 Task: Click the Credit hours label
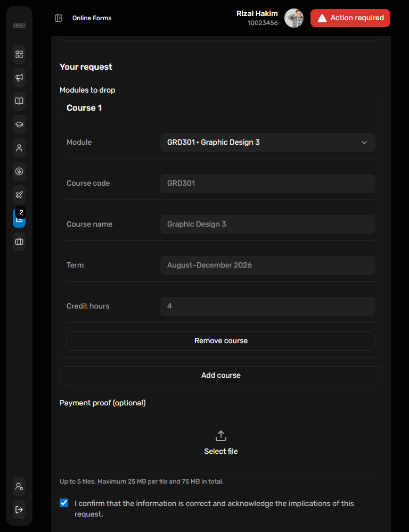(88, 306)
